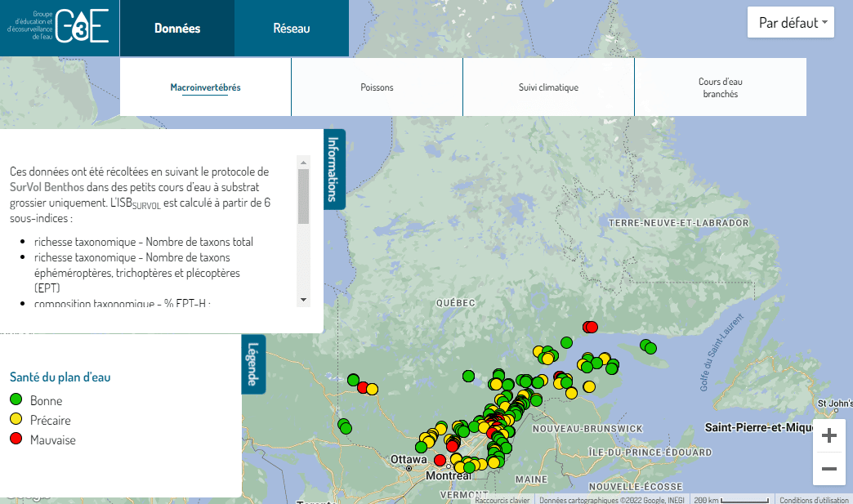Image resolution: width=853 pixels, height=504 pixels.
Task: Collapse the Légende side panel
Action: click(253, 364)
